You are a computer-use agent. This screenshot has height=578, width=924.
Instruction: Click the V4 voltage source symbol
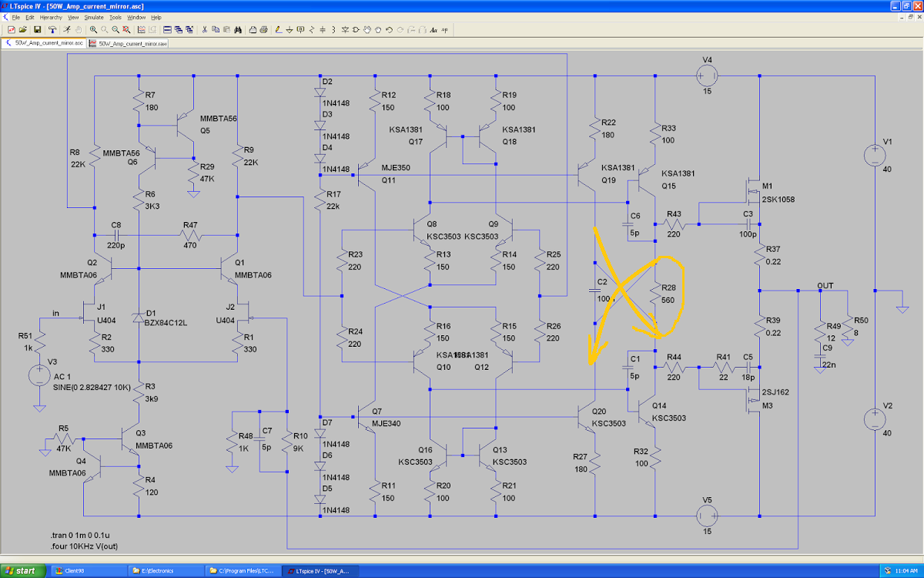pyautogui.click(x=707, y=76)
